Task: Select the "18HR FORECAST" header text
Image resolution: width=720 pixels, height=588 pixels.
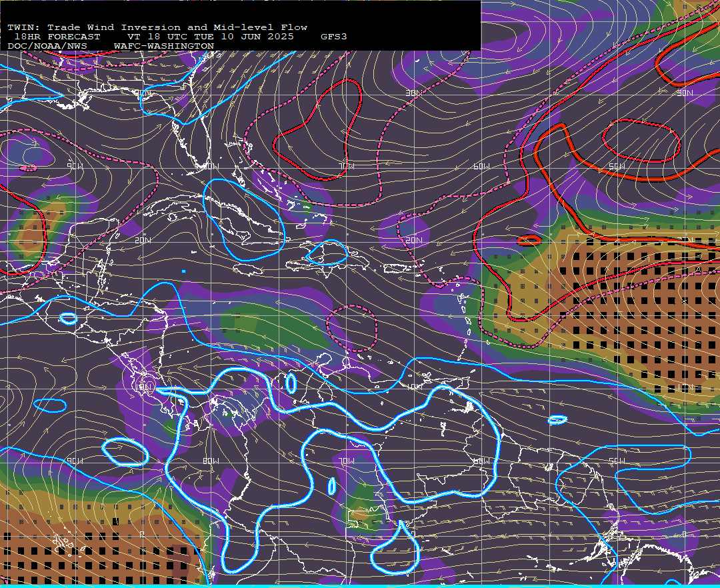Action: pyautogui.click(x=57, y=37)
